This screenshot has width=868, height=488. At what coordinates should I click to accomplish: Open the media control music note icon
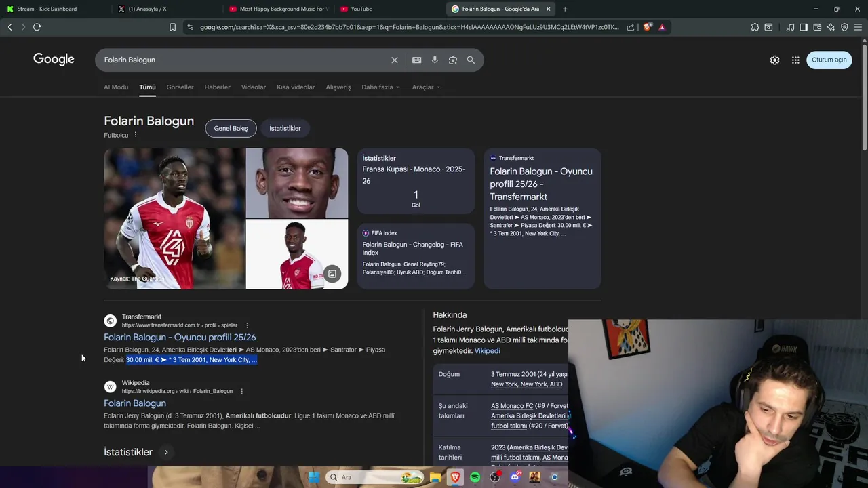(x=790, y=27)
